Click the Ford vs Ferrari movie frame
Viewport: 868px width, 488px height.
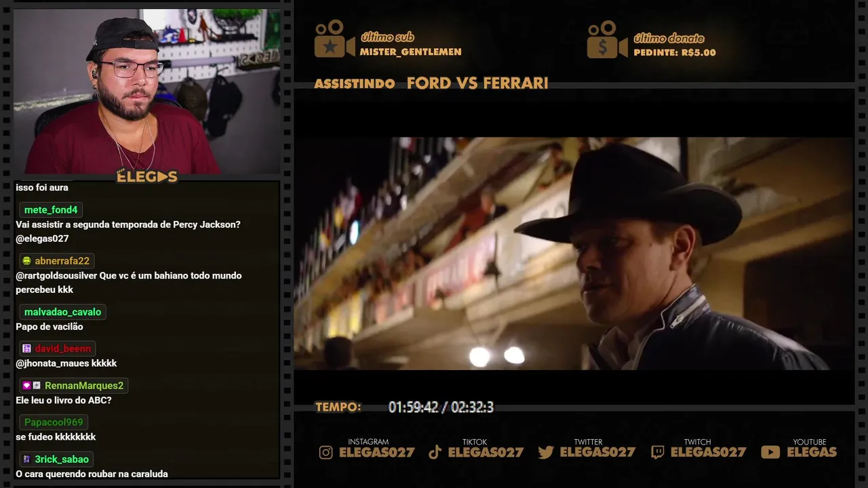tap(574, 253)
